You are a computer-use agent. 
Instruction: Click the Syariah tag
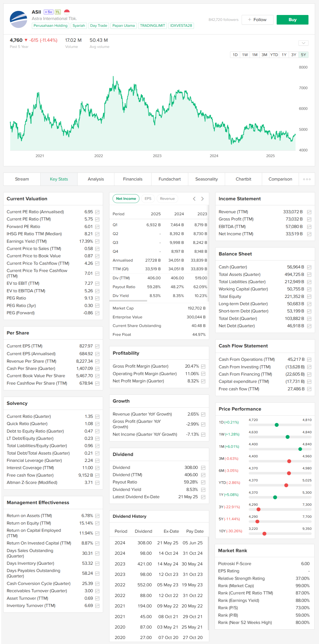point(79,26)
